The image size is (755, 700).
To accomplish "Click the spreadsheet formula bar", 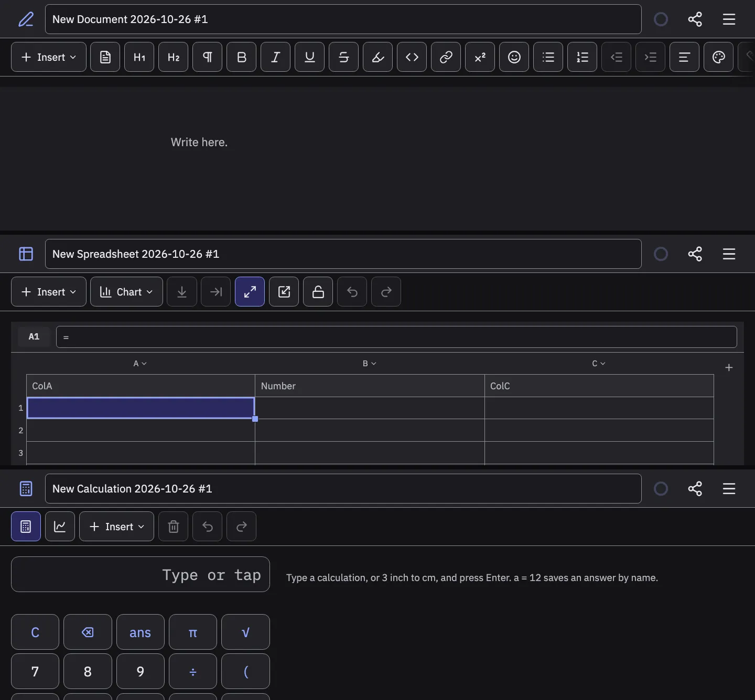I will 396,337.
